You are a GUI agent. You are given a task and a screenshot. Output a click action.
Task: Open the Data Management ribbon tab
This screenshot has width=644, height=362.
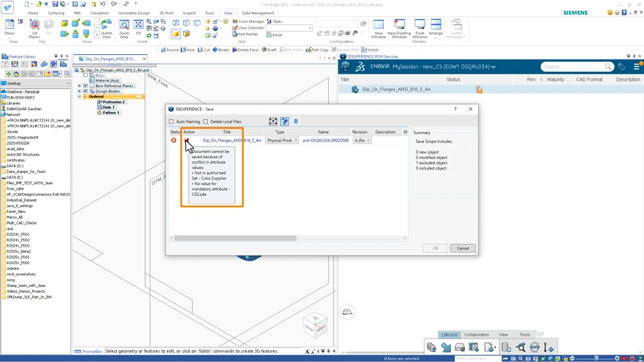(x=258, y=13)
